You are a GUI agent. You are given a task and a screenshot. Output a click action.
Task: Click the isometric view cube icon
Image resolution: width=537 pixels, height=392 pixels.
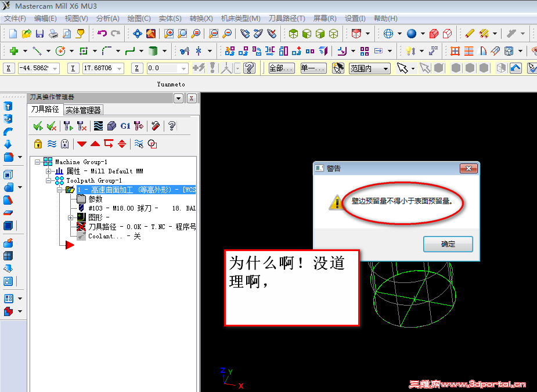[x=293, y=34]
